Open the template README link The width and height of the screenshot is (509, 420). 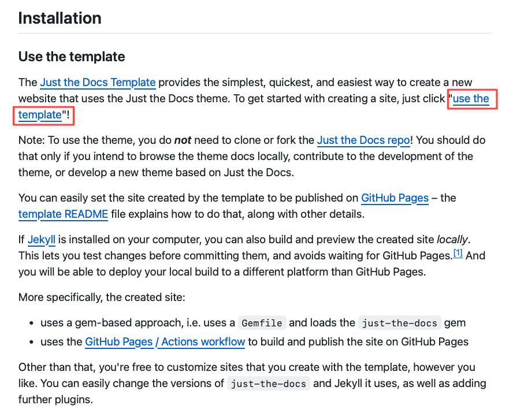pyautogui.click(x=63, y=214)
